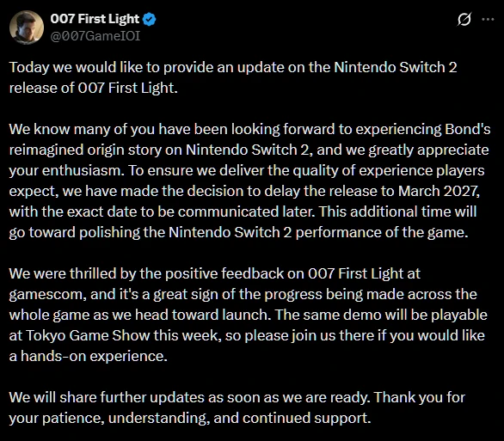Click the phrase 'a hands-on experience.'
The width and height of the screenshot is (504, 441).
pyautogui.click(x=88, y=356)
